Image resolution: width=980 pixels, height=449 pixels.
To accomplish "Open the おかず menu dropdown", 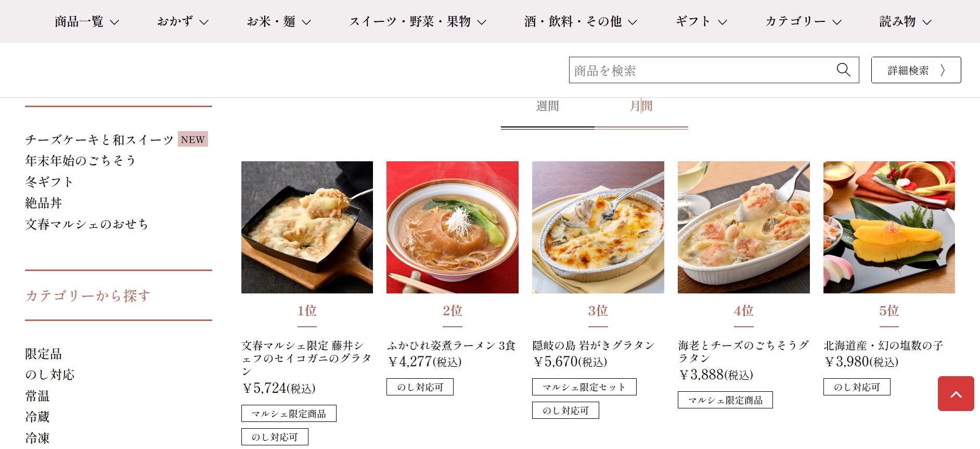I will click(x=183, y=21).
